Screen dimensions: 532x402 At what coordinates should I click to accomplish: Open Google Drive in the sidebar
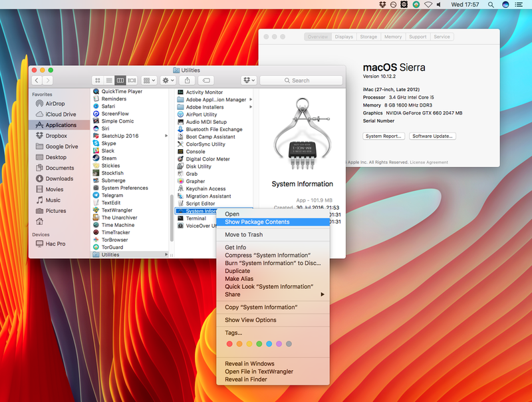coord(59,146)
